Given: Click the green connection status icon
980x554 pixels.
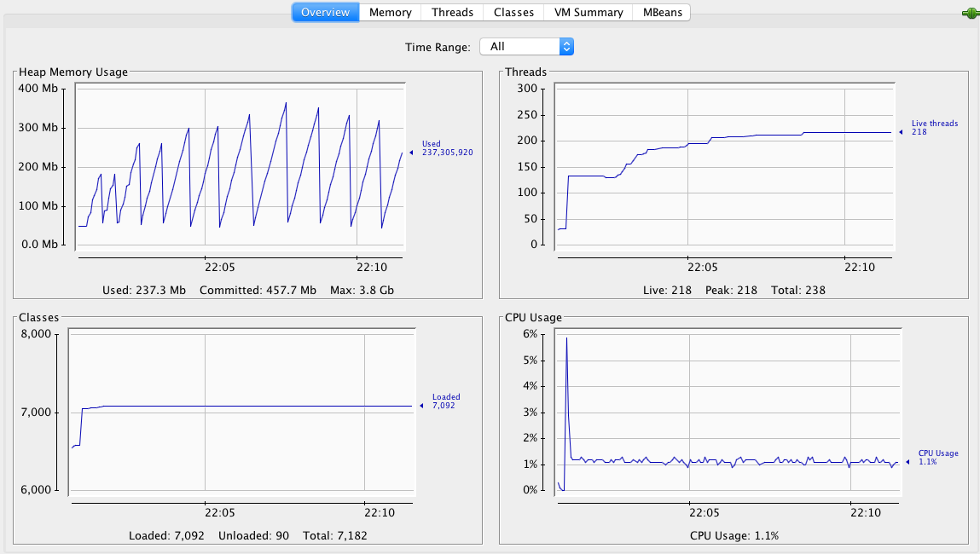Looking at the screenshot, I should pyautogui.click(x=969, y=13).
